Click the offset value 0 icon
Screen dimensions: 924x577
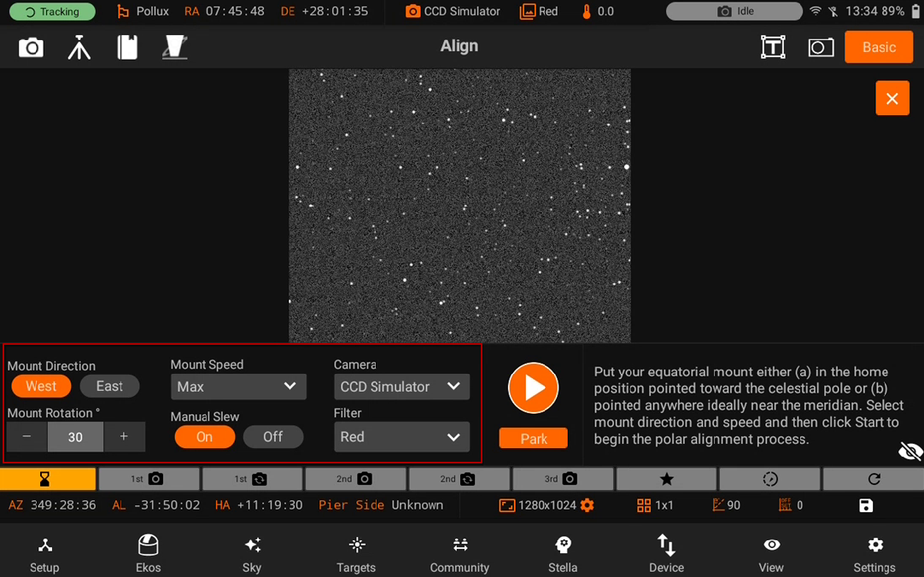coord(785,505)
